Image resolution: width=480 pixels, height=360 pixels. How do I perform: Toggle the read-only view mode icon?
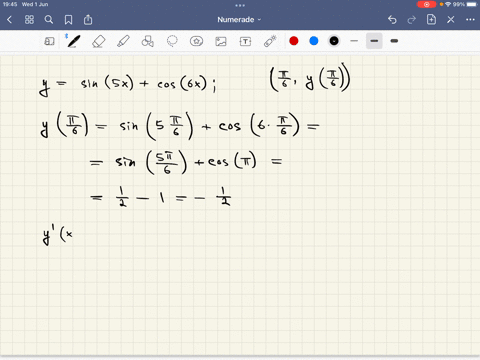pyautogui.click(x=49, y=41)
